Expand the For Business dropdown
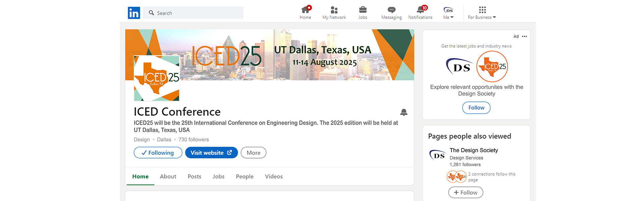The width and height of the screenshot is (644, 201). click(x=482, y=13)
